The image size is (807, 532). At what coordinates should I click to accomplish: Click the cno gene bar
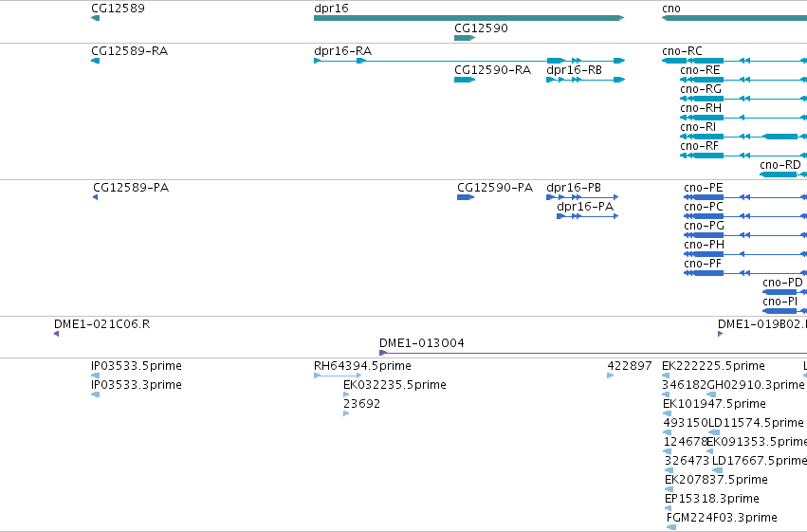(734, 18)
